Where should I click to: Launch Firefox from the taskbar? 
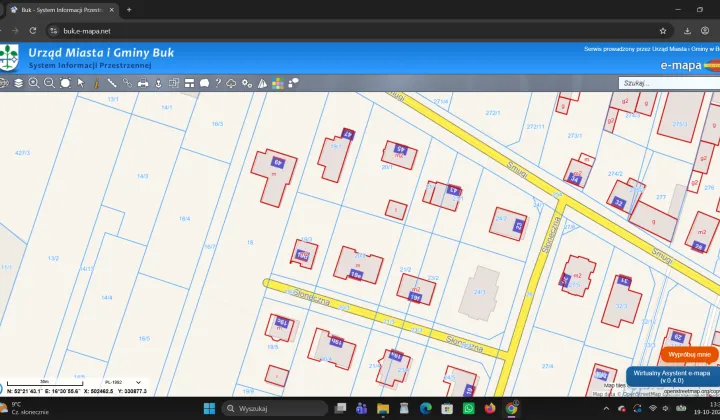(x=490, y=408)
